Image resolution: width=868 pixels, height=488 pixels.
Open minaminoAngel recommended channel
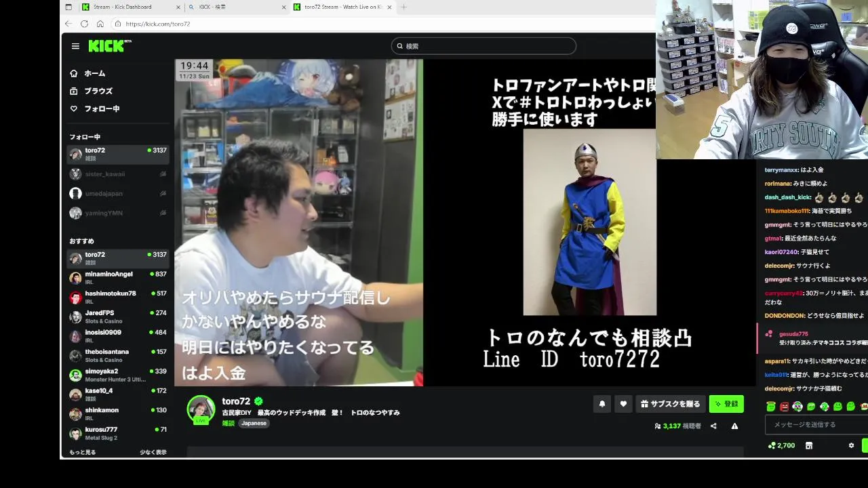(118, 278)
